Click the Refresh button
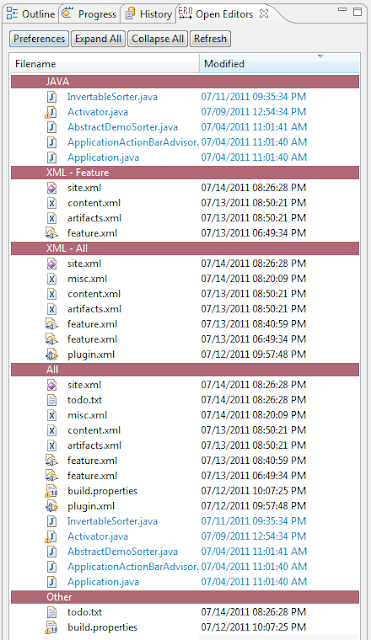371x640 pixels. 210,39
